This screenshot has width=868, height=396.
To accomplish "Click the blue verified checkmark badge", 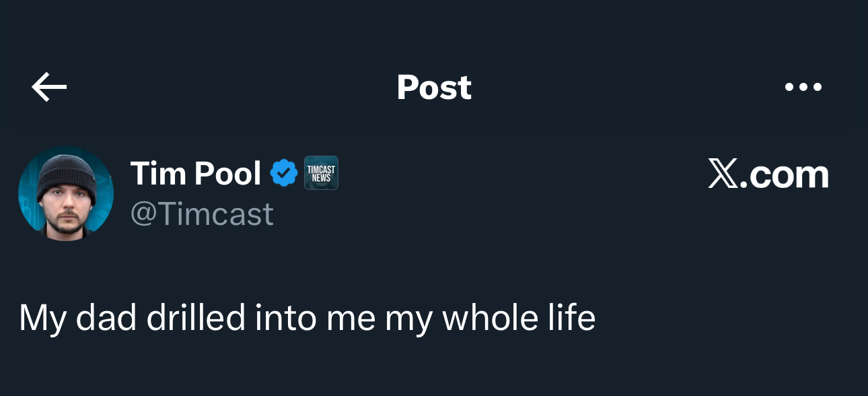I will 284,174.
